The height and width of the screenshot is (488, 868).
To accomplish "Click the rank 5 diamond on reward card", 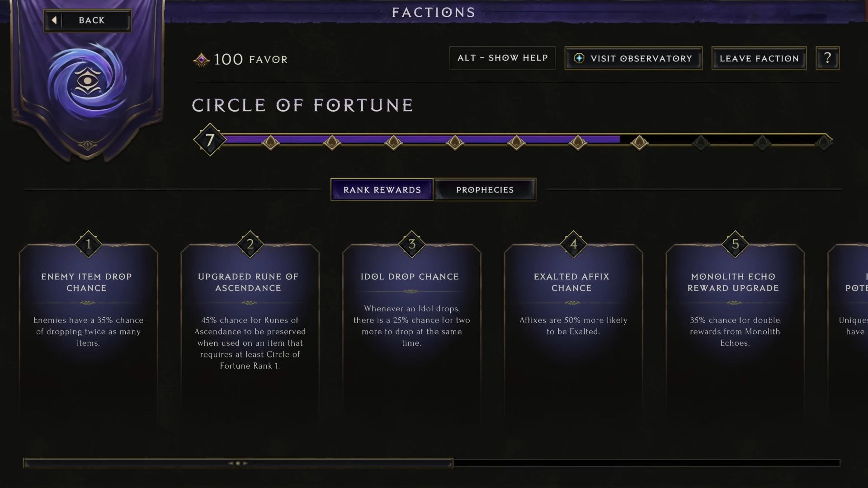I will tap(735, 244).
